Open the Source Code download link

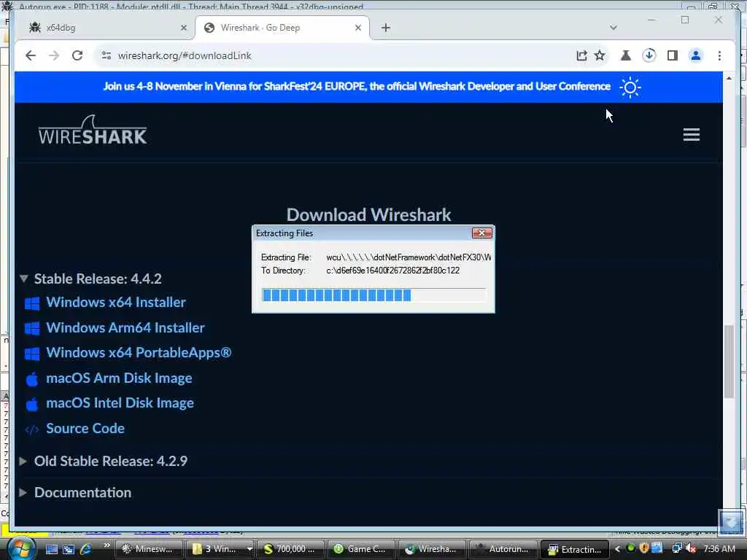[85, 429]
